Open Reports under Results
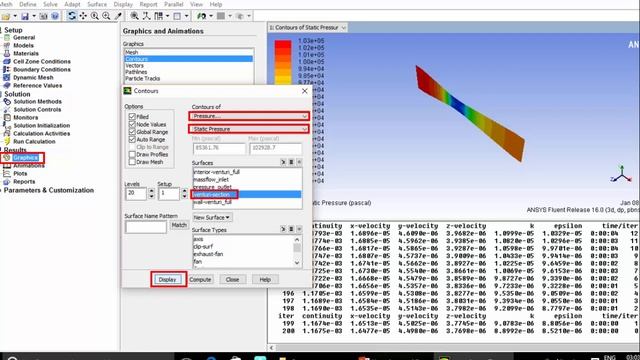The width and height of the screenshot is (640, 360). pos(24,182)
